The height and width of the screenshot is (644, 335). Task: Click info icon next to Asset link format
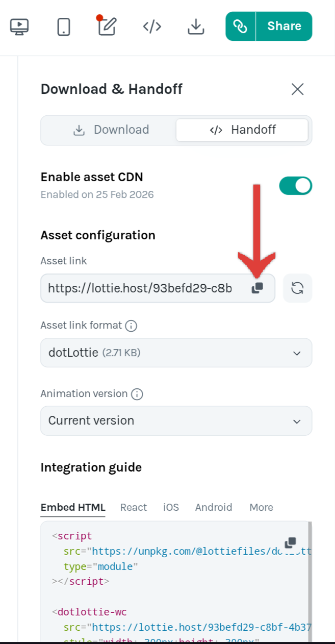pyautogui.click(x=131, y=326)
